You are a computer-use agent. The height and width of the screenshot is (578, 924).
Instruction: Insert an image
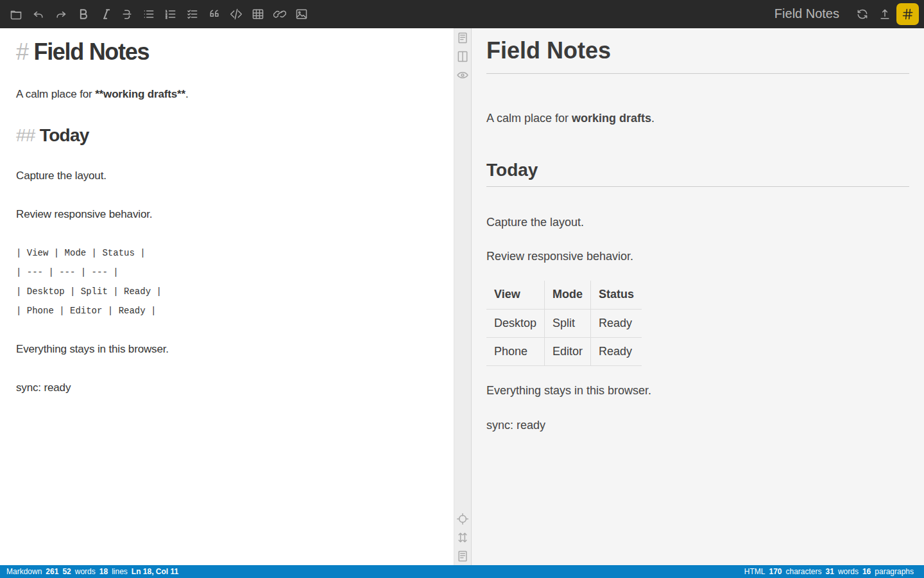click(302, 14)
